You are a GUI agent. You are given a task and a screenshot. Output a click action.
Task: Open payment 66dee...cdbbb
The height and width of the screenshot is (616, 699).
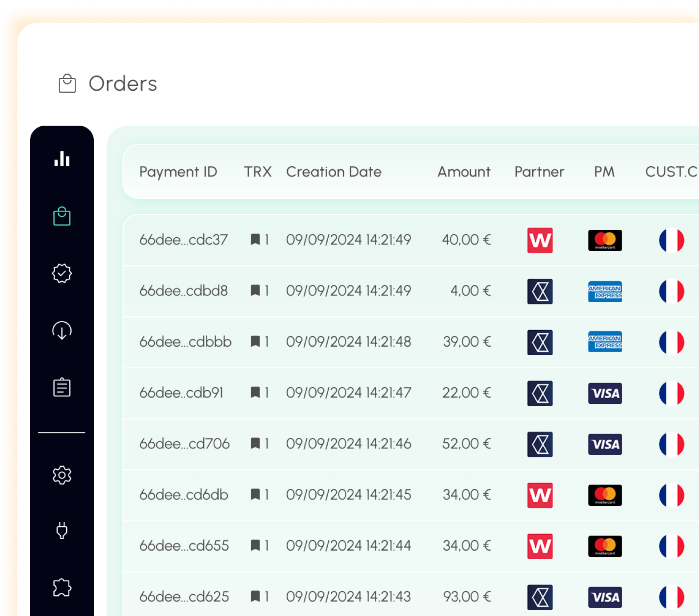(185, 342)
